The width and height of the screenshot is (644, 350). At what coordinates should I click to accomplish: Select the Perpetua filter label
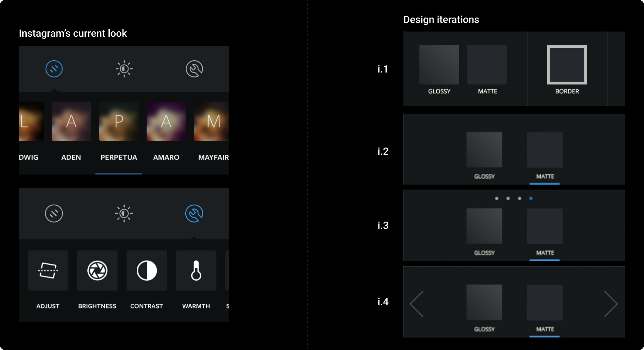coord(119,157)
